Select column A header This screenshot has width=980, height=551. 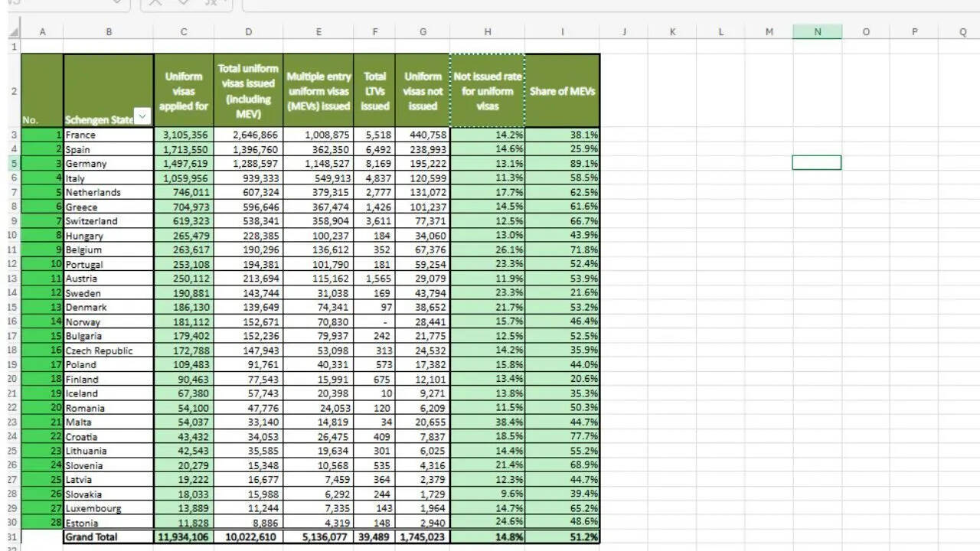click(42, 32)
